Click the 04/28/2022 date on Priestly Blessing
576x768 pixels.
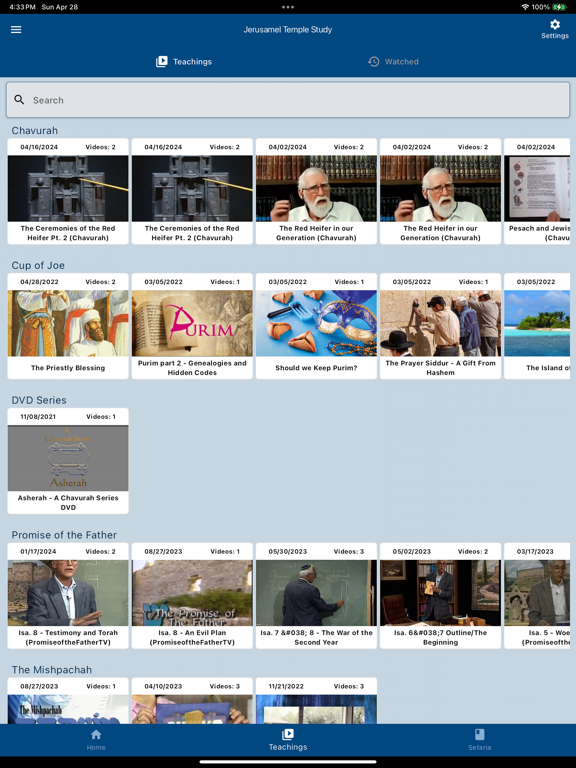39,282
